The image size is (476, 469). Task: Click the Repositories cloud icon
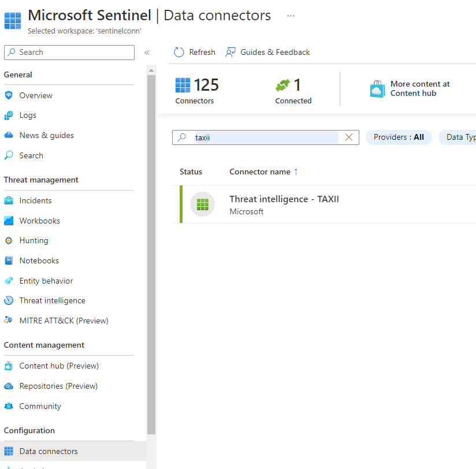pos(9,386)
